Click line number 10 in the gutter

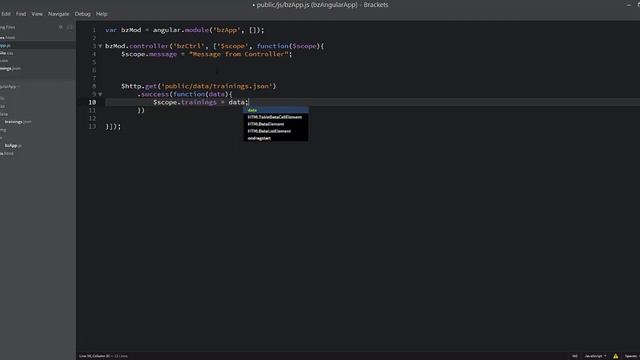(x=92, y=102)
